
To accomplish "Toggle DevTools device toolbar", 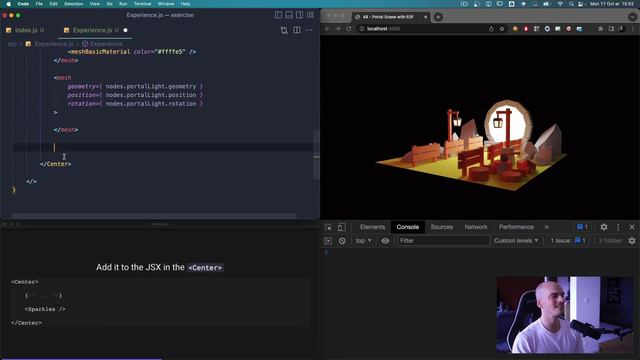I will coord(342,227).
